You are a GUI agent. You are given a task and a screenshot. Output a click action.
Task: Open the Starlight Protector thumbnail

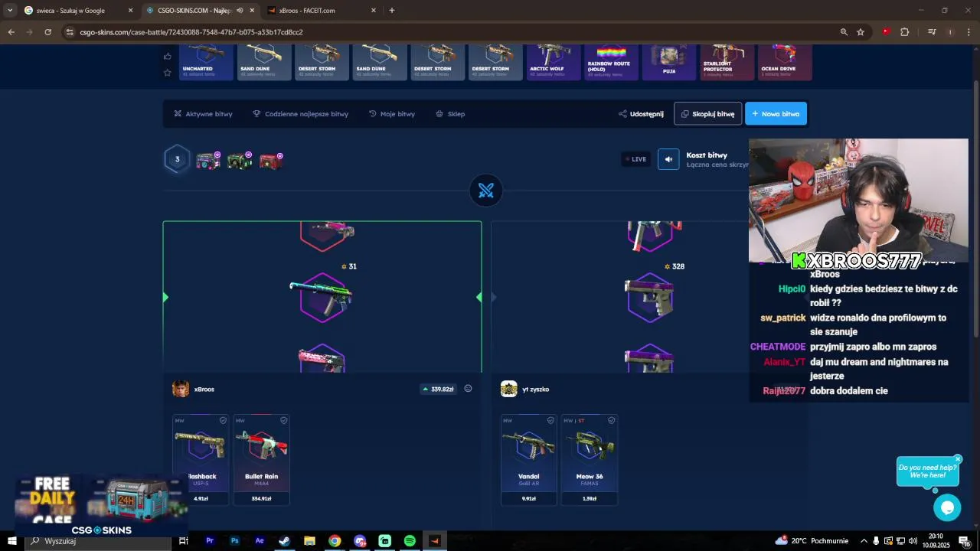[727, 62]
